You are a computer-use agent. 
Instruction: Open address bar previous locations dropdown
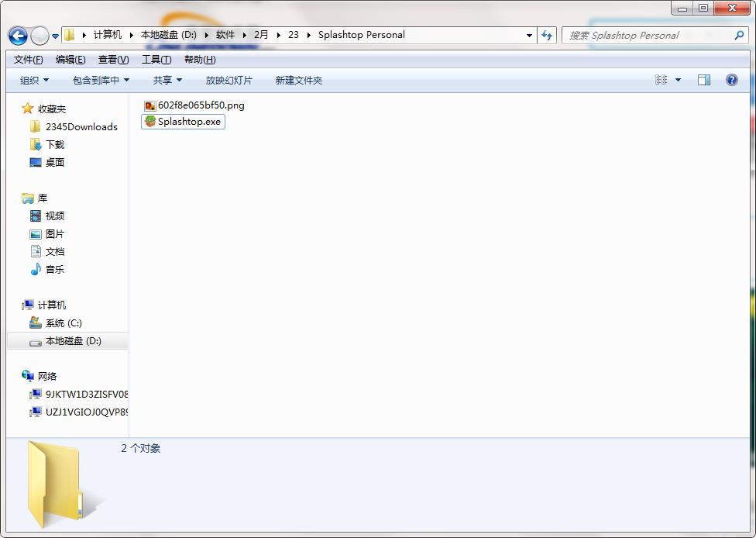tap(529, 35)
